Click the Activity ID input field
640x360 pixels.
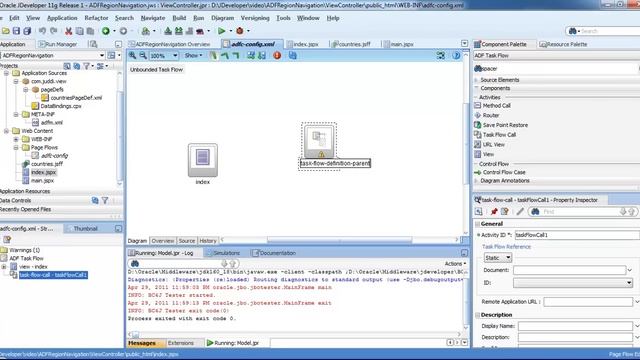pyautogui.click(x=577, y=235)
